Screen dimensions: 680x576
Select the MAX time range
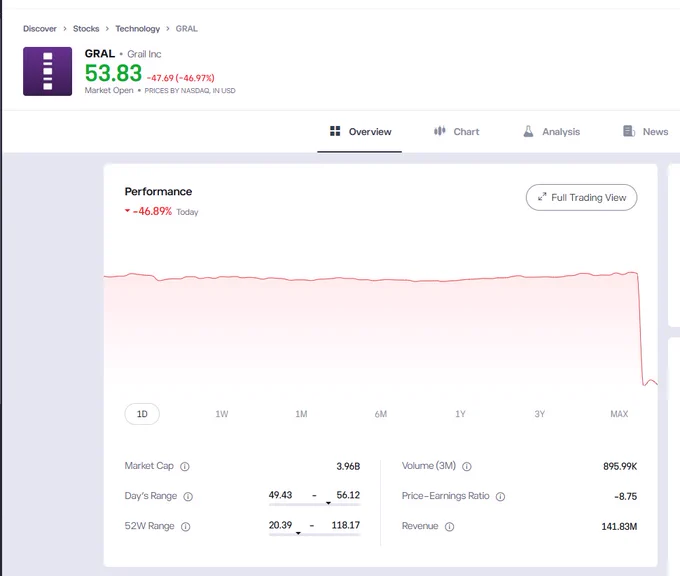(619, 414)
